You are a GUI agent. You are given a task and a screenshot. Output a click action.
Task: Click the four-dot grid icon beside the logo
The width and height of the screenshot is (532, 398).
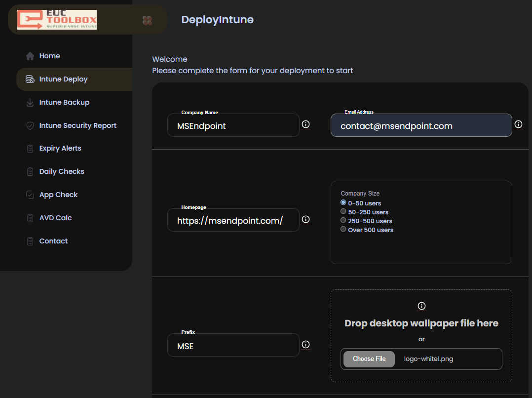147,21
